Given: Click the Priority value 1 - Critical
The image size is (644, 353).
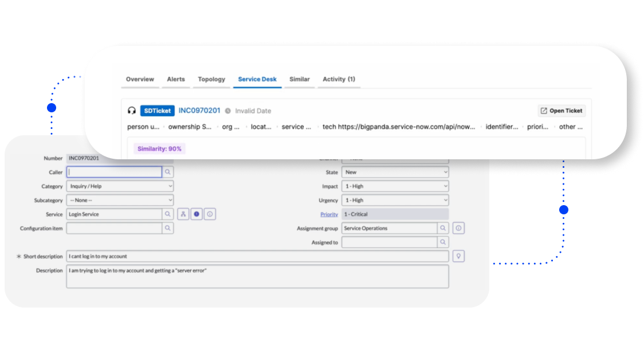Looking at the screenshot, I should (395, 214).
